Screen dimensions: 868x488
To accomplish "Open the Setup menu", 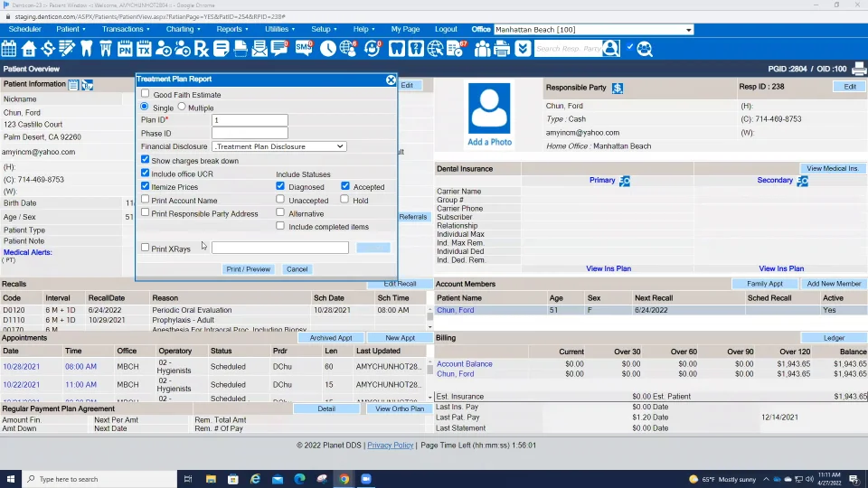I will click(x=324, y=29).
